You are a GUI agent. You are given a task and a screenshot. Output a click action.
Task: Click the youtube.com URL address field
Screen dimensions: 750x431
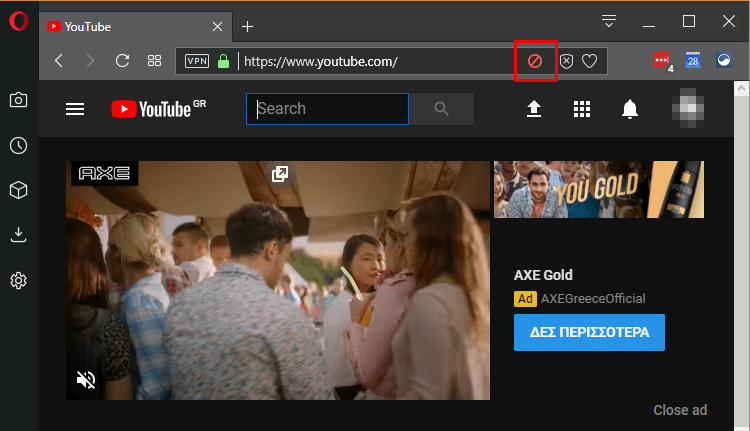(320, 61)
